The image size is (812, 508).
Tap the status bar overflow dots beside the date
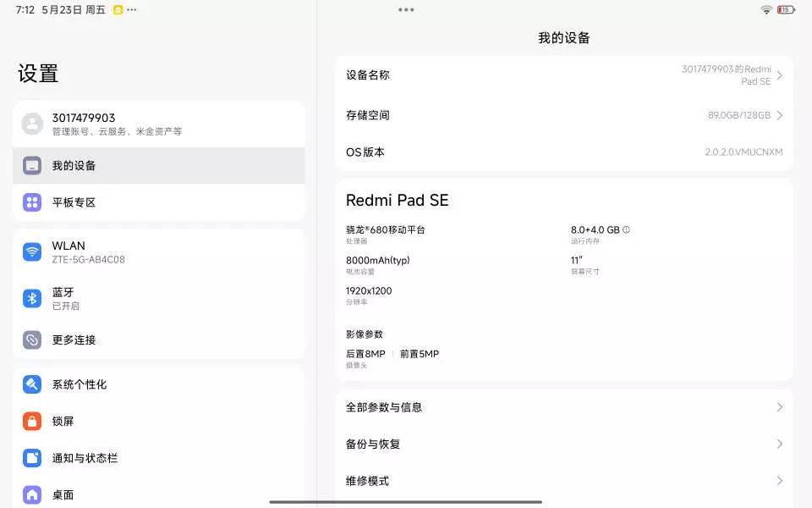click(x=132, y=9)
